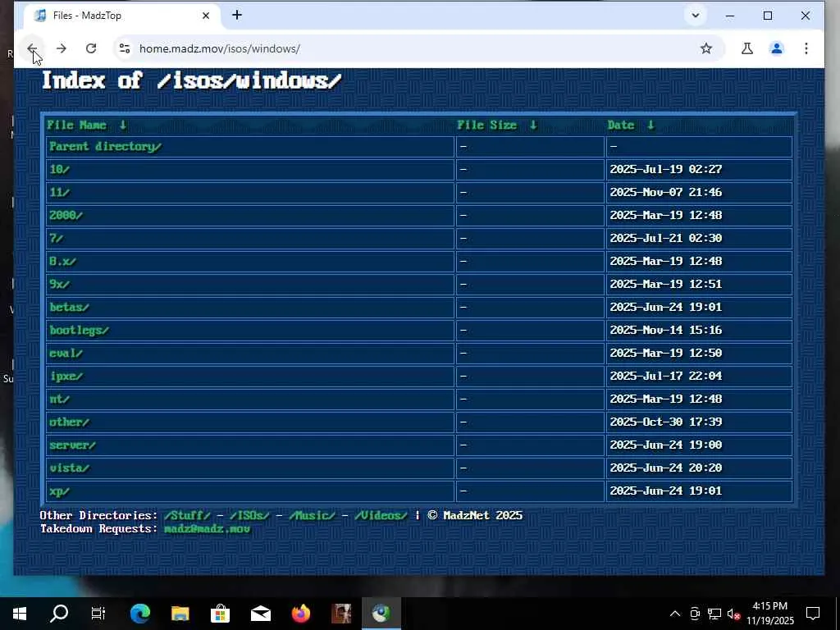840x630 pixels.
Task: Open the 7/ folder
Action: pos(57,239)
